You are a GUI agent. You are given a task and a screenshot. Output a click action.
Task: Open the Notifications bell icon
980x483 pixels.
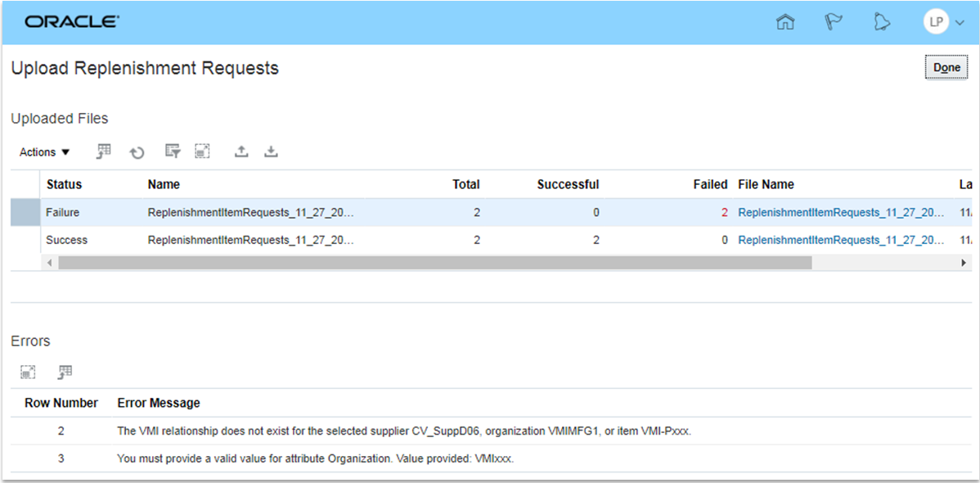coord(881,23)
